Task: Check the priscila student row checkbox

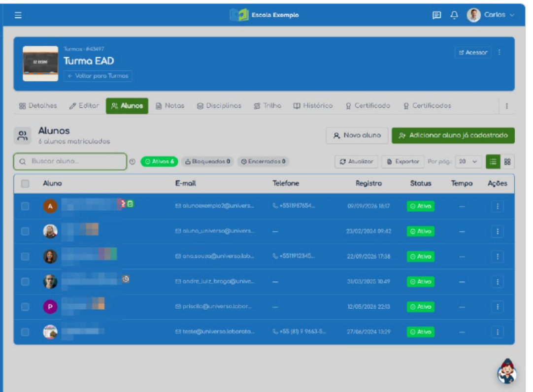Action: point(25,307)
